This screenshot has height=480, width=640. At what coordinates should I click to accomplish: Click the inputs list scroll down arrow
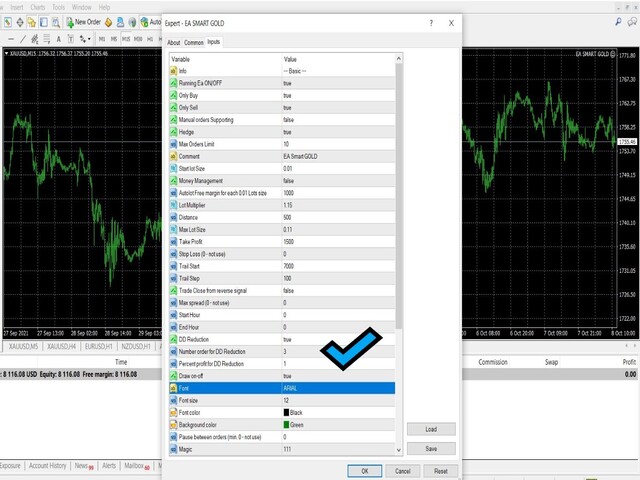click(399, 450)
